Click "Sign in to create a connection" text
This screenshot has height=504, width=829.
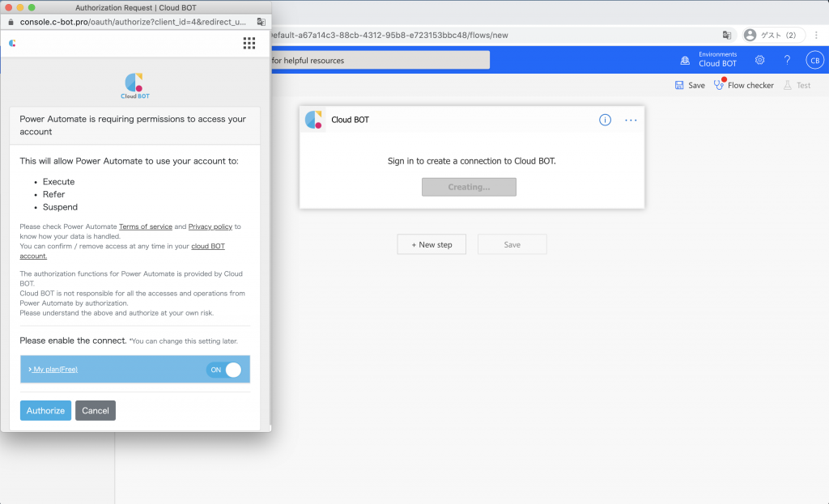[x=472, y=161]
